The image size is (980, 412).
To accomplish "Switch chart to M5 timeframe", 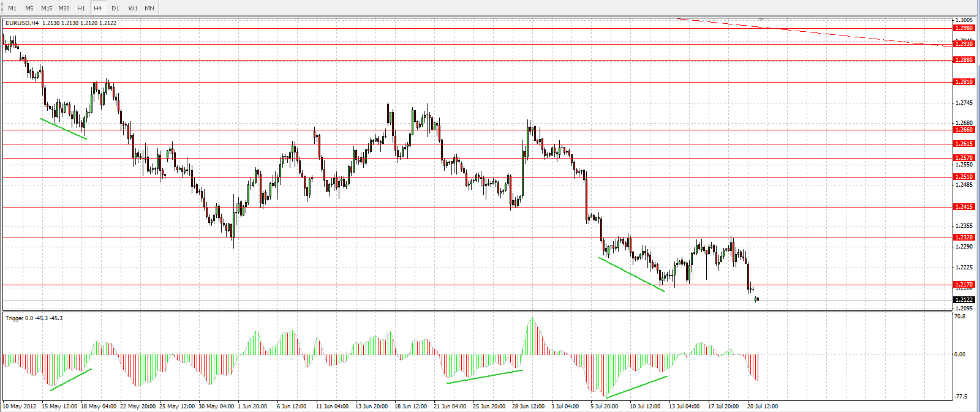I will (x=29, y=8).
